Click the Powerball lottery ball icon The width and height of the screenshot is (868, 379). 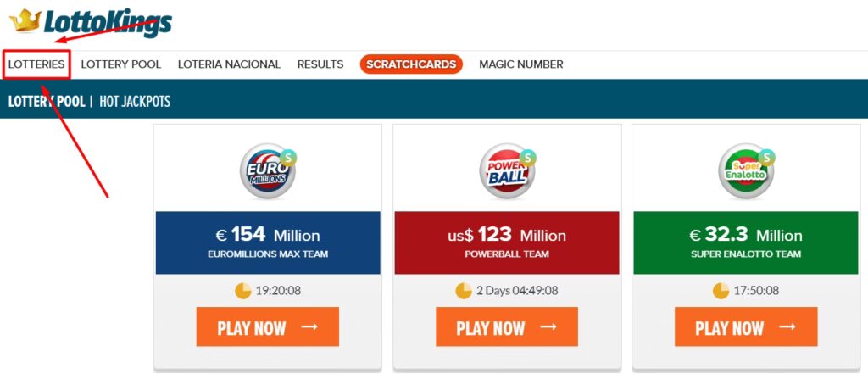[x=506, y=172]
